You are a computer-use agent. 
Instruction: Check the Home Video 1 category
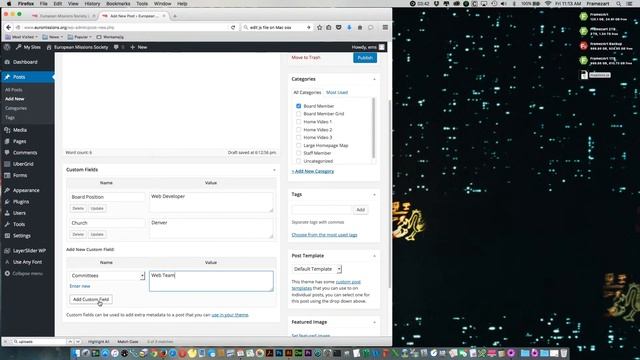[298, 122]
